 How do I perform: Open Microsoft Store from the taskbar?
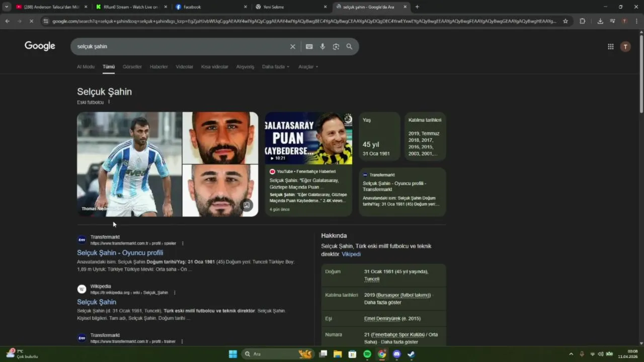(352, 354)
